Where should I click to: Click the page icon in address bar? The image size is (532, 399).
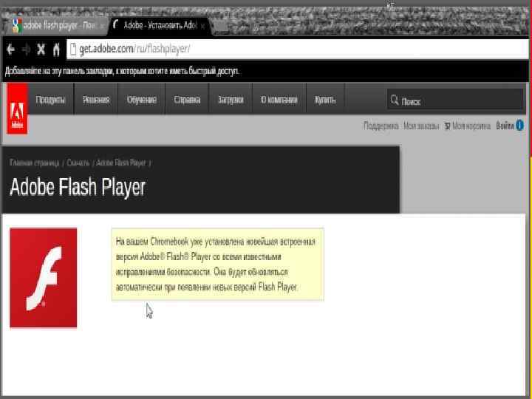click(72, 50)
